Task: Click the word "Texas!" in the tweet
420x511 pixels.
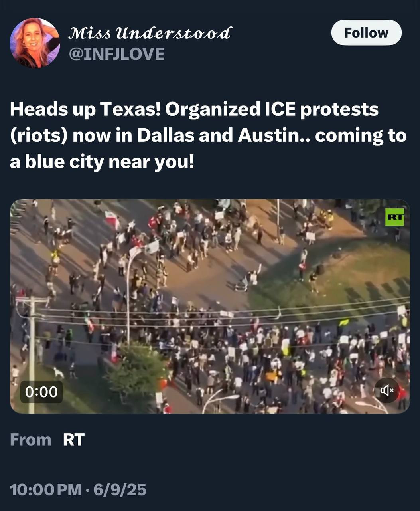Action: point(130,109)
